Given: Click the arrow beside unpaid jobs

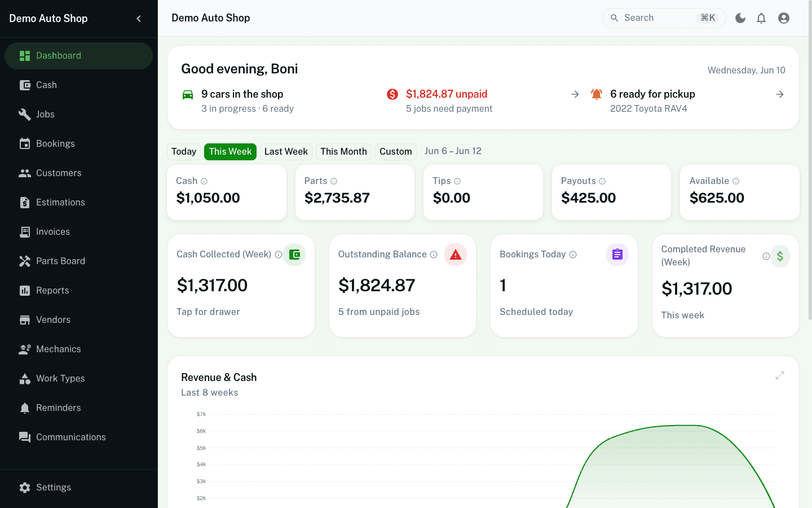Looking at the screenshot, I should pyautogui.click(x=575, y=94).
